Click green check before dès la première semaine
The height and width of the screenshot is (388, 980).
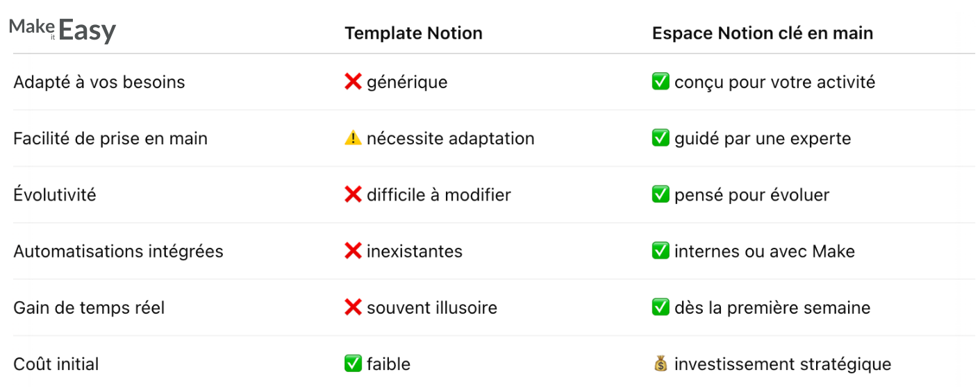point(661,307)
